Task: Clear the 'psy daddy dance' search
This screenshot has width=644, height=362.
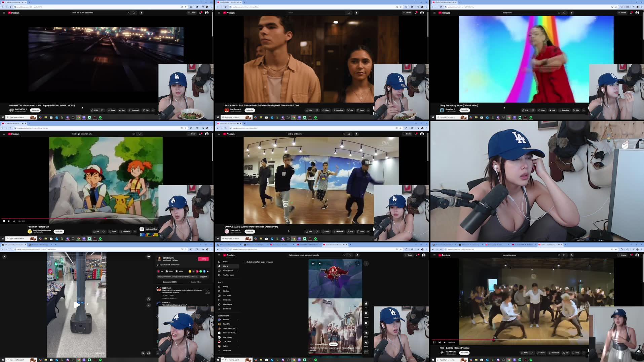Action: (x=559, y=255)
